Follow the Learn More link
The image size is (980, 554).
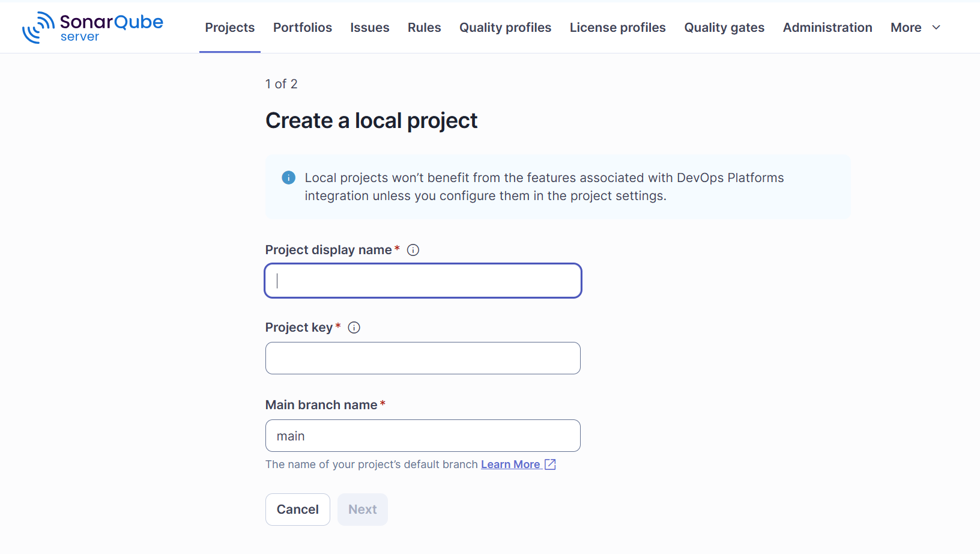510,464
